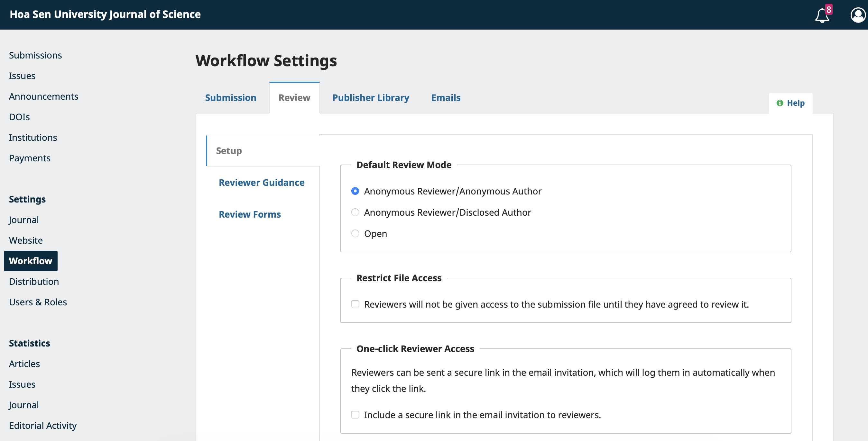
Task: Open the Emails tab
Action: pyautogui.click(x=446, y=98)
